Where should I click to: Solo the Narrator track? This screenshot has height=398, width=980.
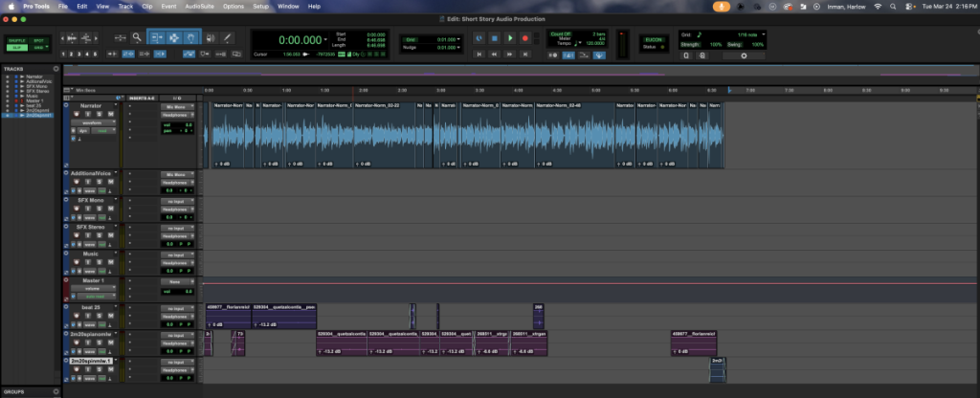point(99,115)
